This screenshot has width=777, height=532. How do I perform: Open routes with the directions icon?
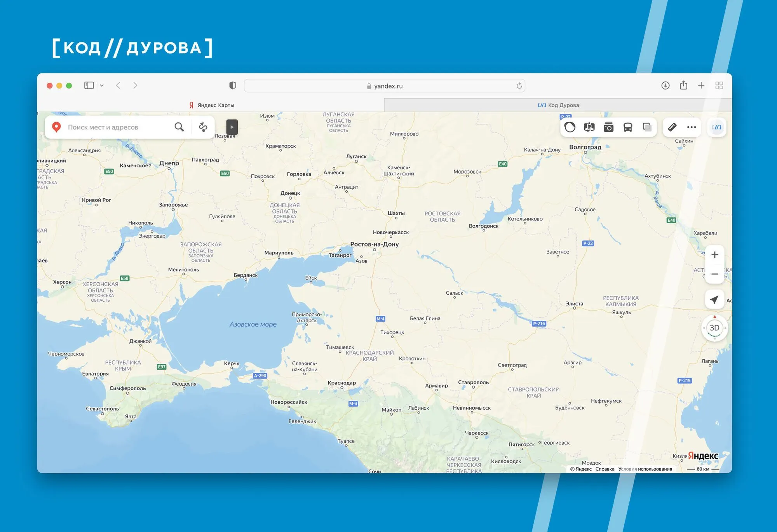click(x=203, y=127)
